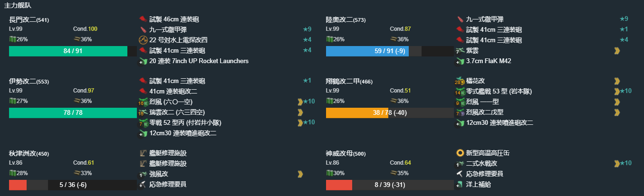This screenshot has height=196, width=644.
Task: Click 秋津洲改's red HP bar
Action: pyautogui.click(x=18, y=185)
